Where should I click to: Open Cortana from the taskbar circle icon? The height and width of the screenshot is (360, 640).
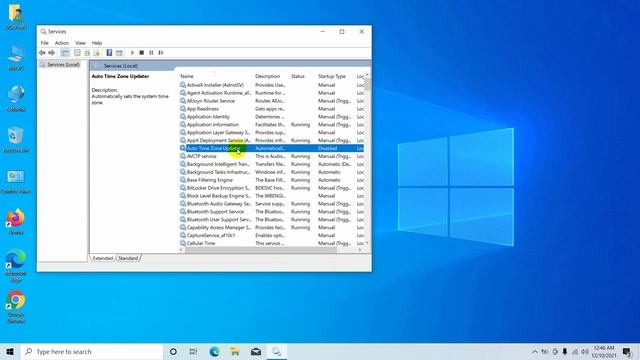pos(173,351)
